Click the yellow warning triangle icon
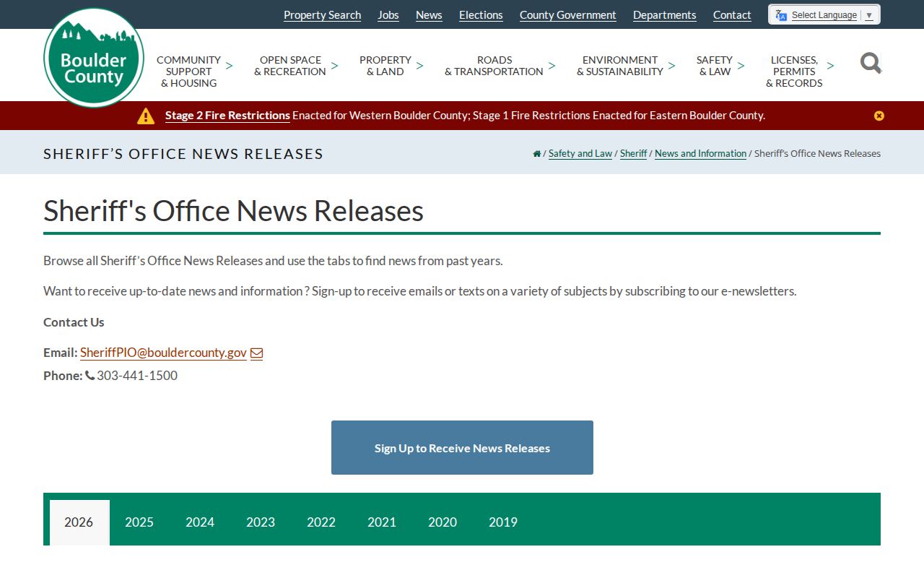 146,116
